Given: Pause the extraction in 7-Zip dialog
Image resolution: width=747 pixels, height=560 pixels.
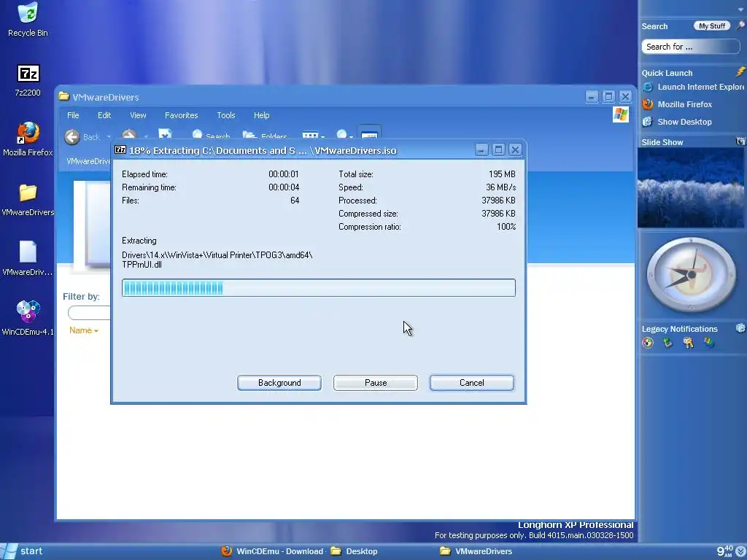Looking at the screenshot, I should (376, 383).
